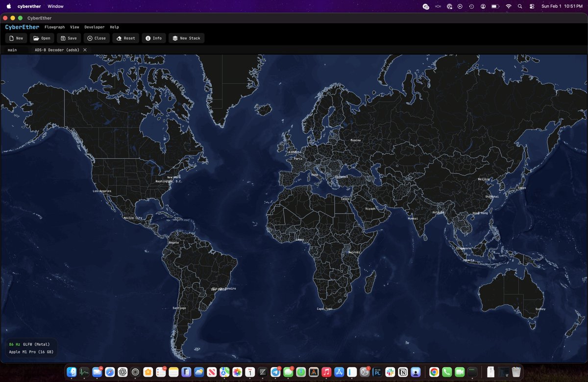
Task: Open the cyberether app menu in menu bar
Action: click(29, 6)
